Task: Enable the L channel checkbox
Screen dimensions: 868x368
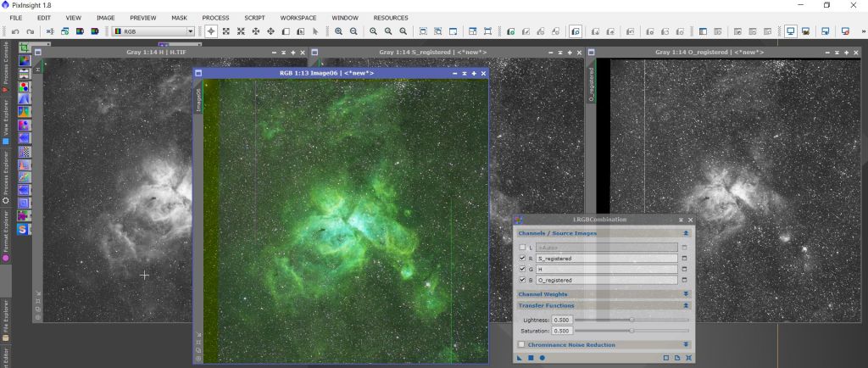Action: [x=522, y=247]
